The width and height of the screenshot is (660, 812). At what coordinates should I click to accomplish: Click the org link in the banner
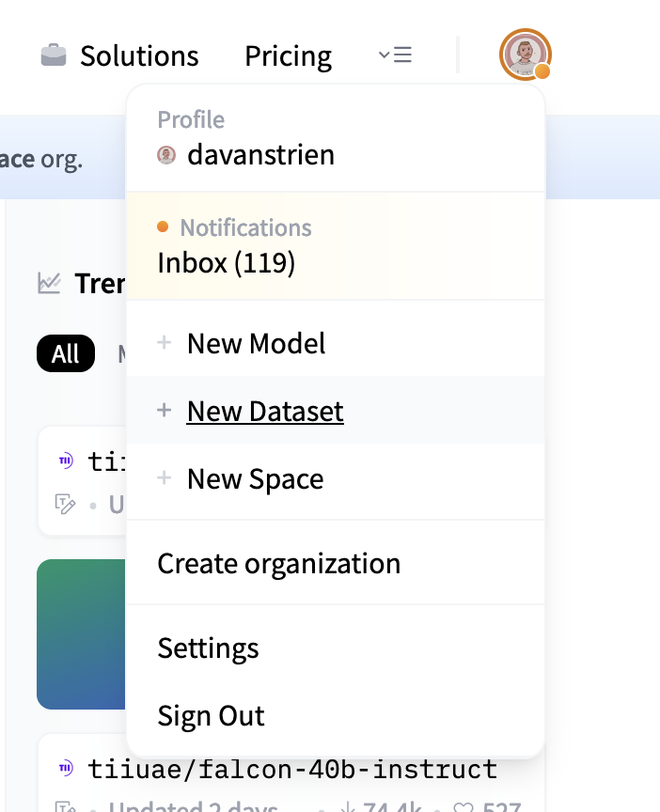[x=14, y=158]
